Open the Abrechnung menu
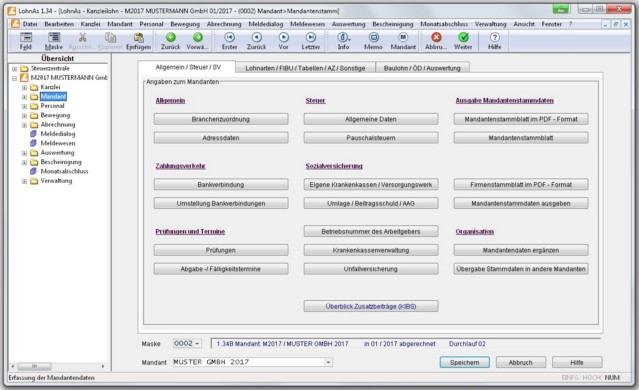The height and width of the screenshot is (390, 639). (x=224, y=24)
